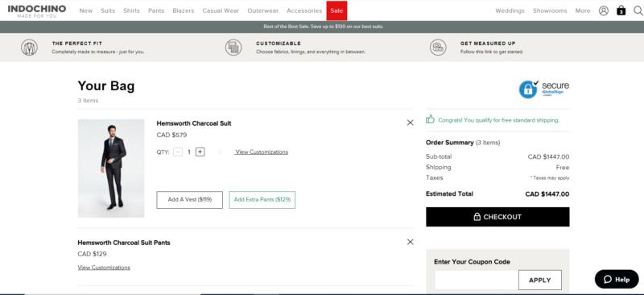Click Add A Vest ($119) button
Image resolution: width=644 pixels, height=295 pixels.
190,200
